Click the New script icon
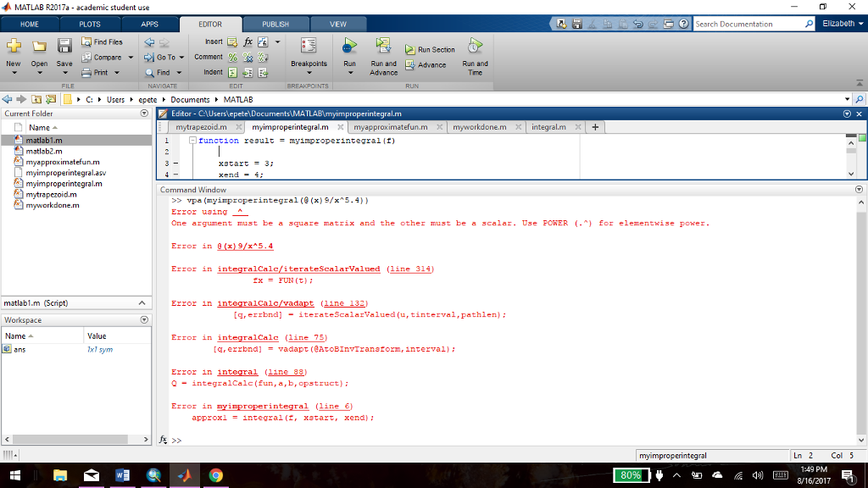 [14, 47]
